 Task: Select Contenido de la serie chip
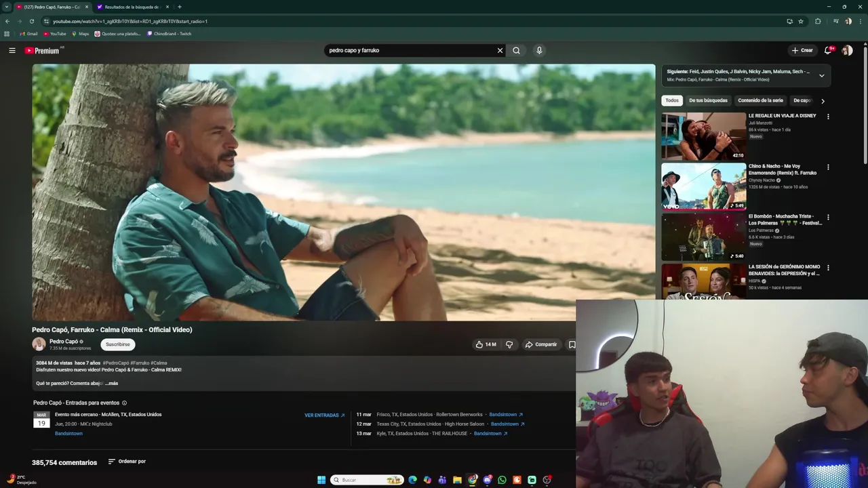[x=760, y=100]
